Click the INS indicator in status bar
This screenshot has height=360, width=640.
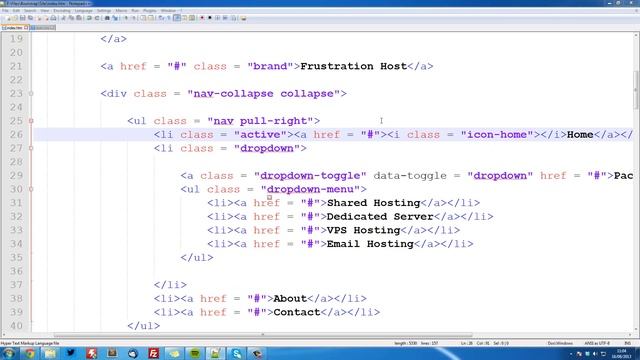tap(628, 343)
